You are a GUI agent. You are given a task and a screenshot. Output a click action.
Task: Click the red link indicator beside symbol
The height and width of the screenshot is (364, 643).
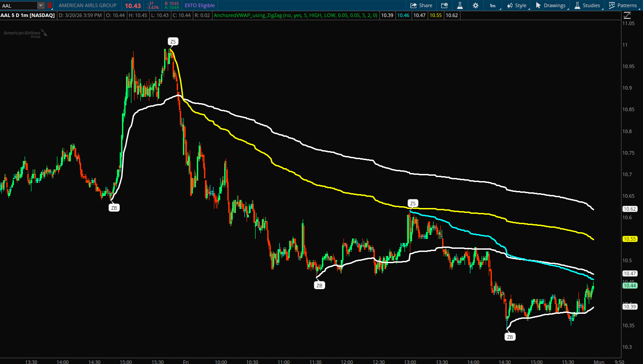(x=49, y=5)
